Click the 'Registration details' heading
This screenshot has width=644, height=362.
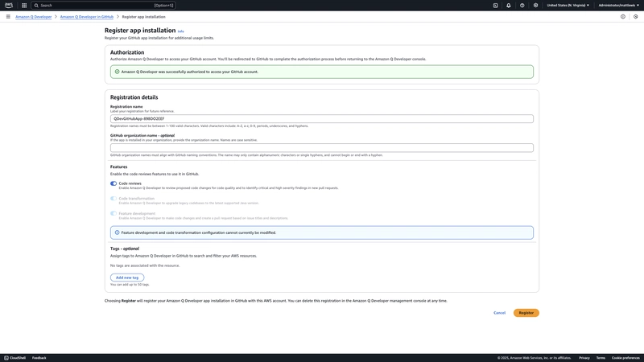134,97
